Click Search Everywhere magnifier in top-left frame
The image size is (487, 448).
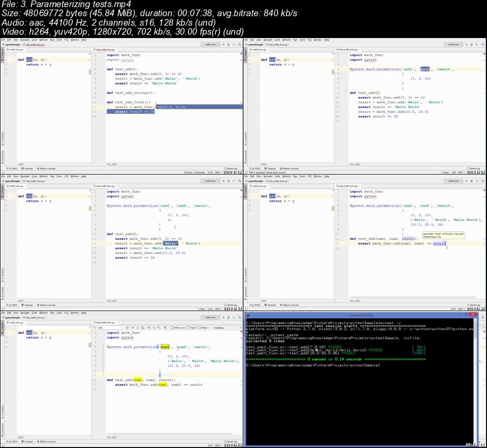coord(240,44)
